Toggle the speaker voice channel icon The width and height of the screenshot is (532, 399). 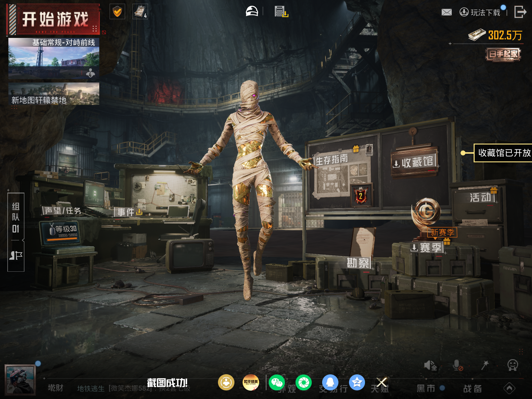click(430, 366)
